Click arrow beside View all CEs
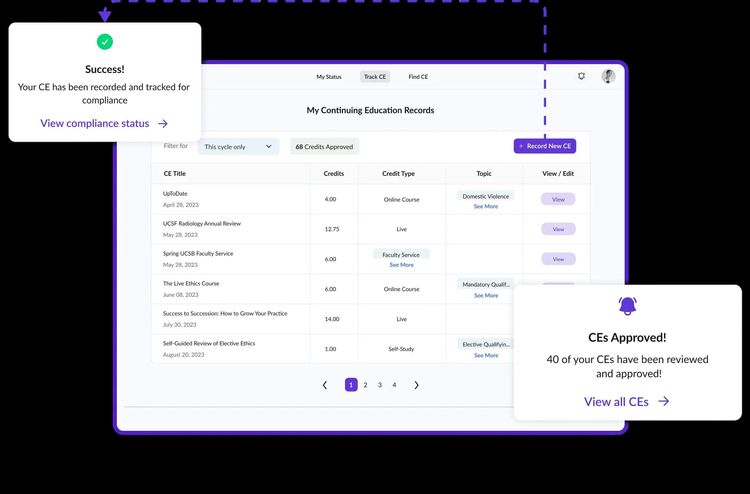 click(664, 401)
